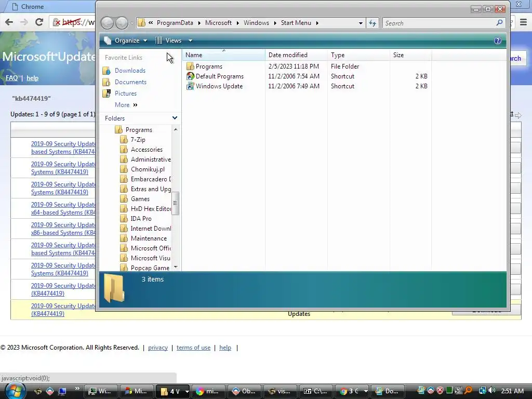Click More in Favorite Links
Viewport: 532px width, 399px height.
click(x=126, y=105)
